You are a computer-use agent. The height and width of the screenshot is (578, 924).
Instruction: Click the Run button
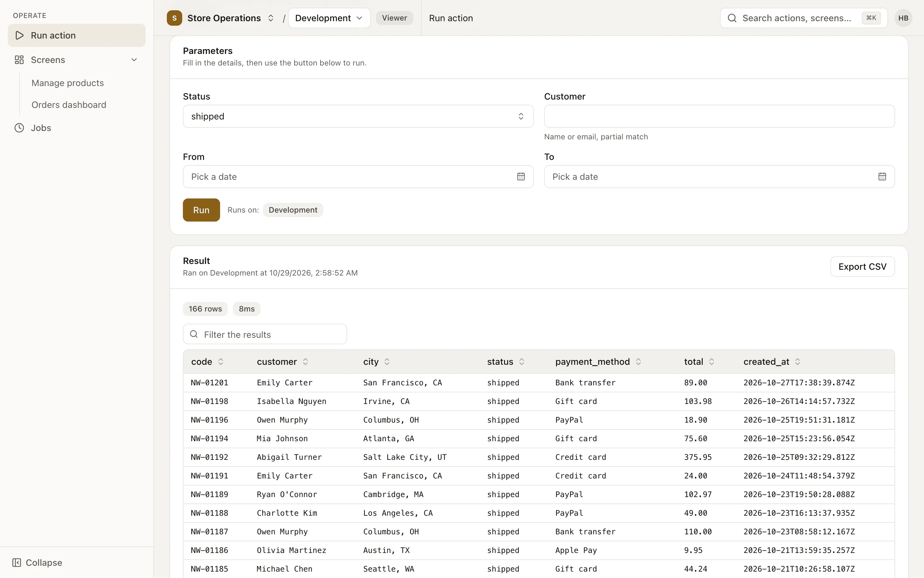point(201,210)
